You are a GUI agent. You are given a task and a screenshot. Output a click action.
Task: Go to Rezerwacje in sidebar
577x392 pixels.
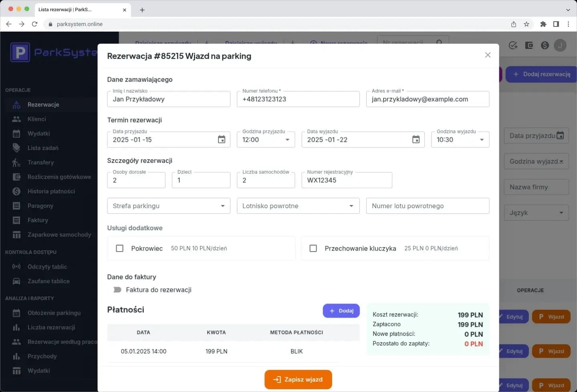(43, 105)
